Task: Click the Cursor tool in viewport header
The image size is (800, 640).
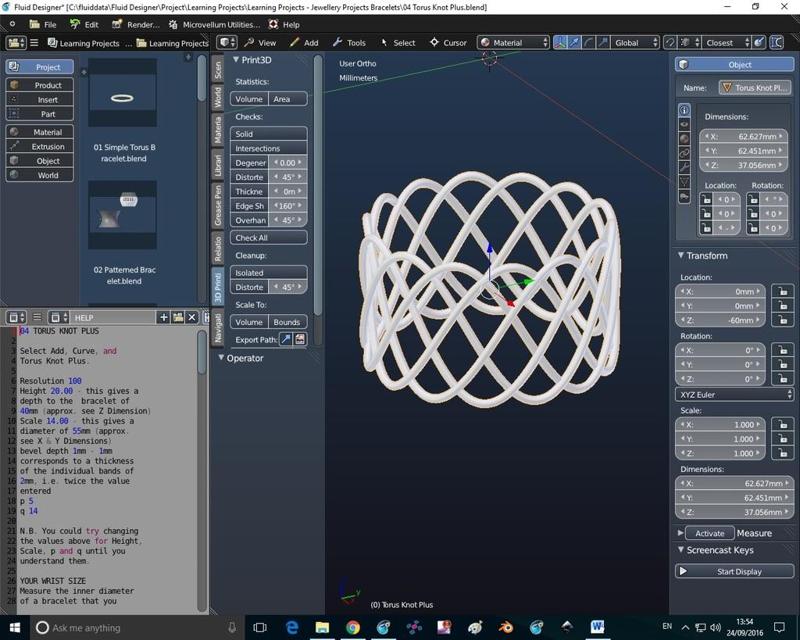Action: click(x=447, y=43)
